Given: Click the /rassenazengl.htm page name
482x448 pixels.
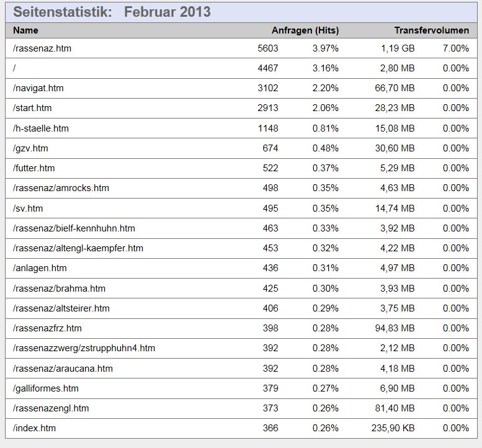Looking at the screenshot, I should (51, 408).
